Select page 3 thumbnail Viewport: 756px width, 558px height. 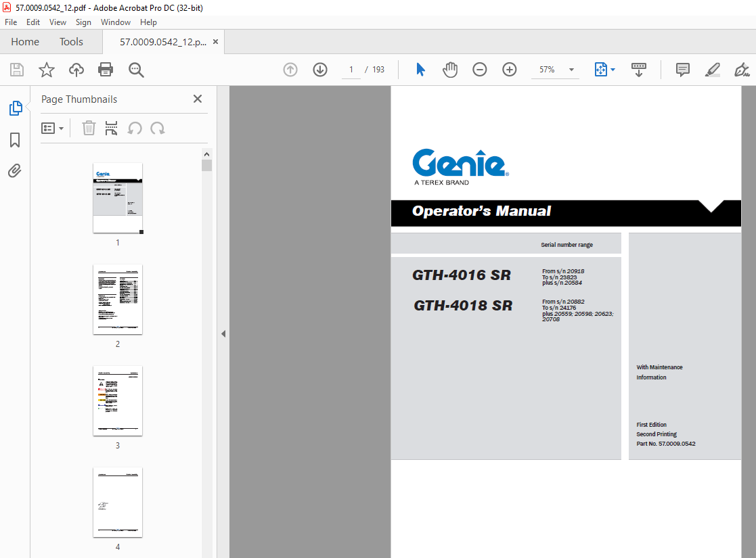click(118, 401)
